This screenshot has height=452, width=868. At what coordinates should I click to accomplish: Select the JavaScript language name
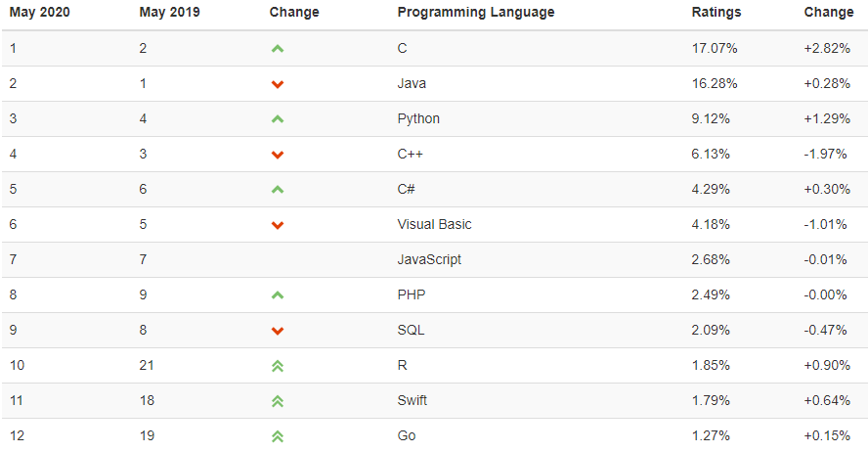click(429, 259)
